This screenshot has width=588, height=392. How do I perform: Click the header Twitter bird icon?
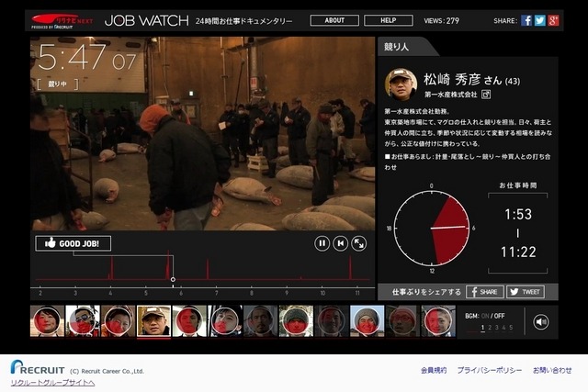pyautogui.click(x=540, y=20)
